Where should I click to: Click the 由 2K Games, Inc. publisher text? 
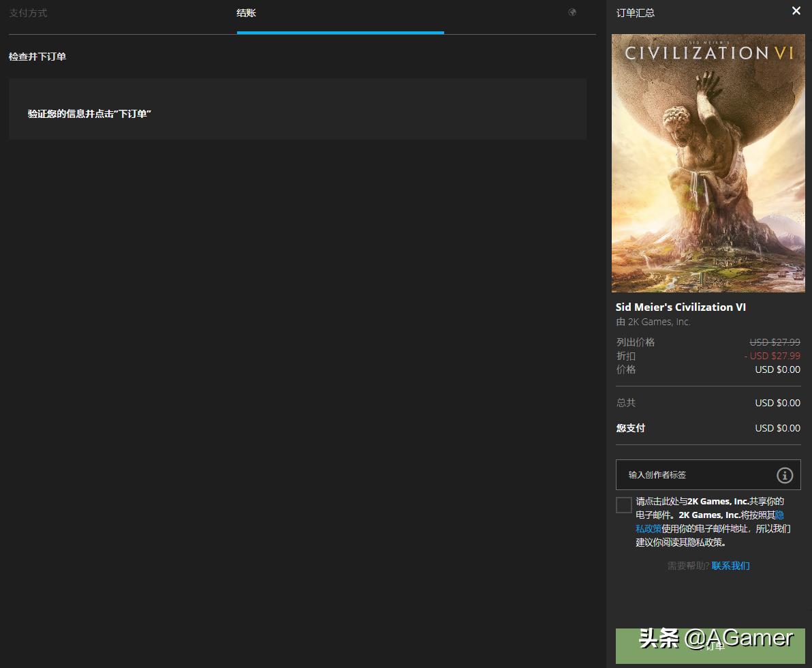(653, 322)
